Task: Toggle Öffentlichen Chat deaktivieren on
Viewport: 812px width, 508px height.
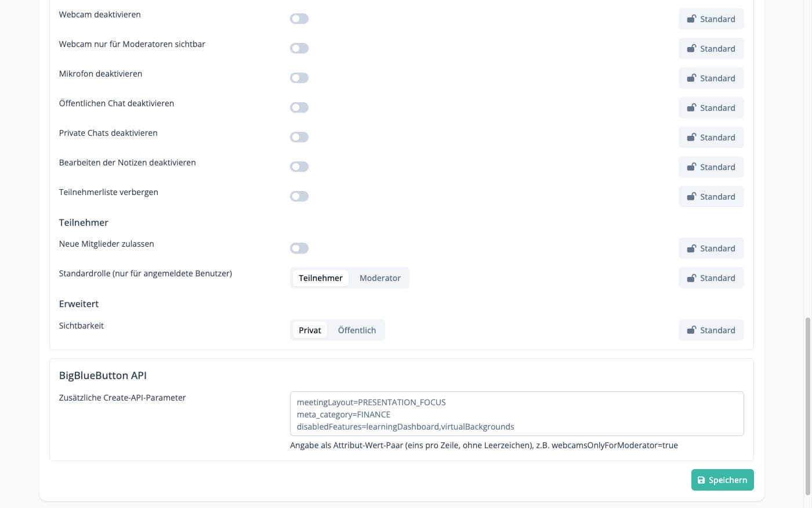Action: 299,108
